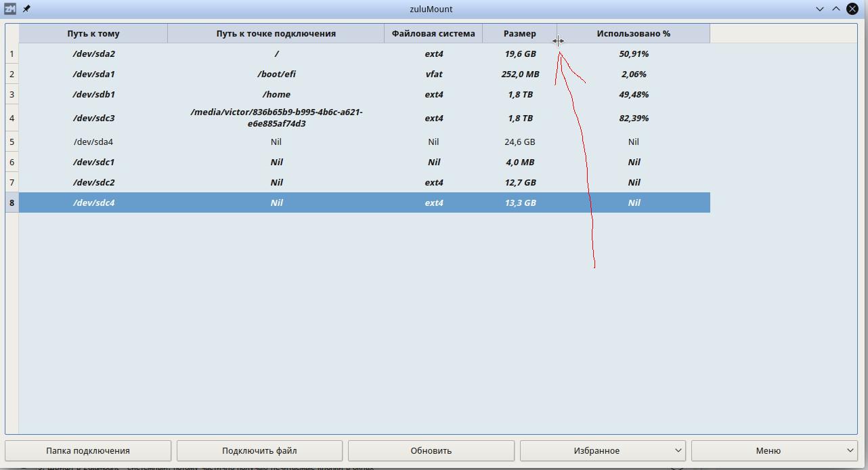This screenshot has width=868, height=470.
Task: Click the 49,48% usage cell
Action: [634, 94]
